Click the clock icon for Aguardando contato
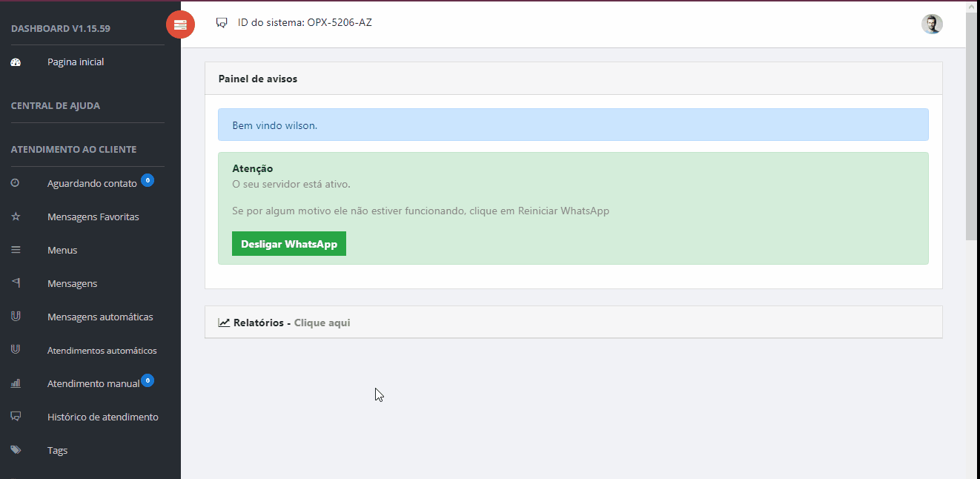 point(16,183)
